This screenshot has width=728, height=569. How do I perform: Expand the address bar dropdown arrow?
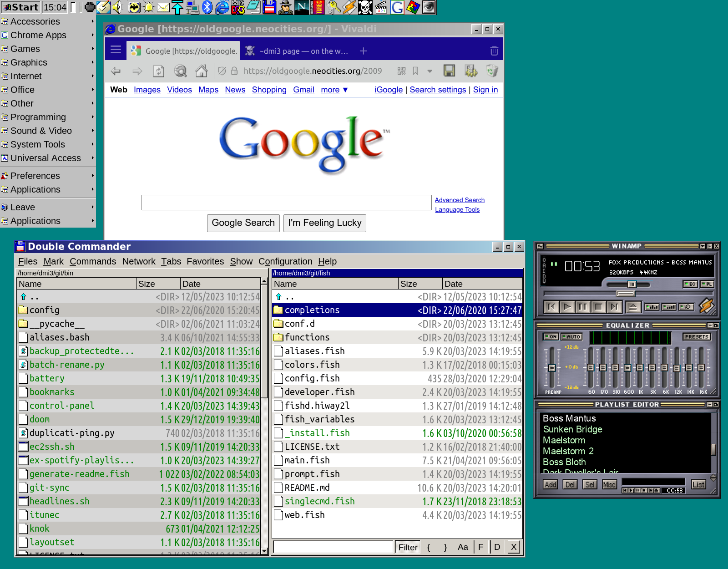(x=430, y=71)
